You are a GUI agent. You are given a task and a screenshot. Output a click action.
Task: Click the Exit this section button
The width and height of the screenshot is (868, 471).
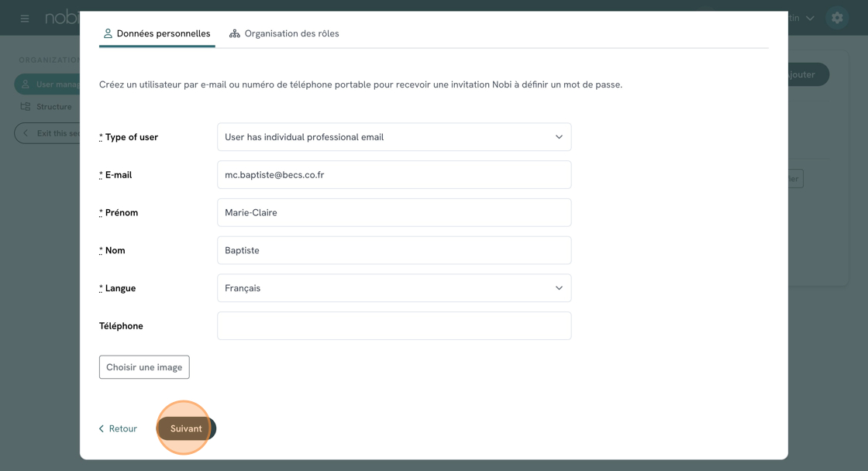coord(48,133)
